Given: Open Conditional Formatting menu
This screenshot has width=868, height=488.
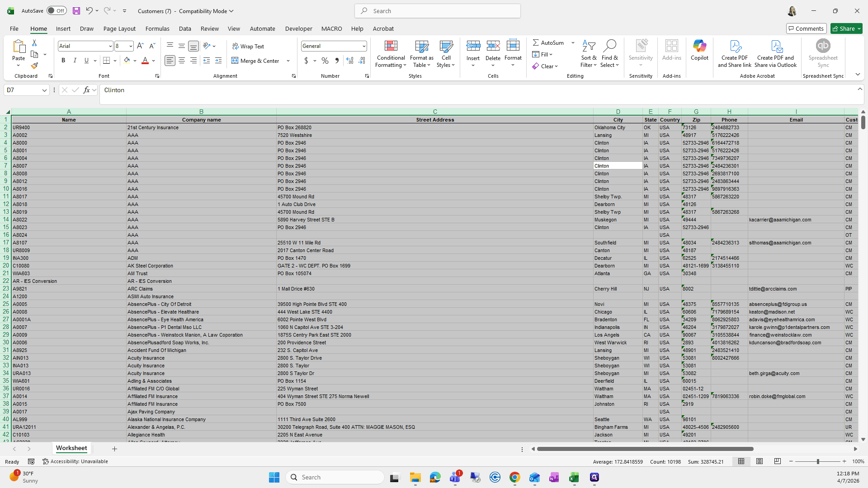Looking at the screenshot, I should 391,54.
